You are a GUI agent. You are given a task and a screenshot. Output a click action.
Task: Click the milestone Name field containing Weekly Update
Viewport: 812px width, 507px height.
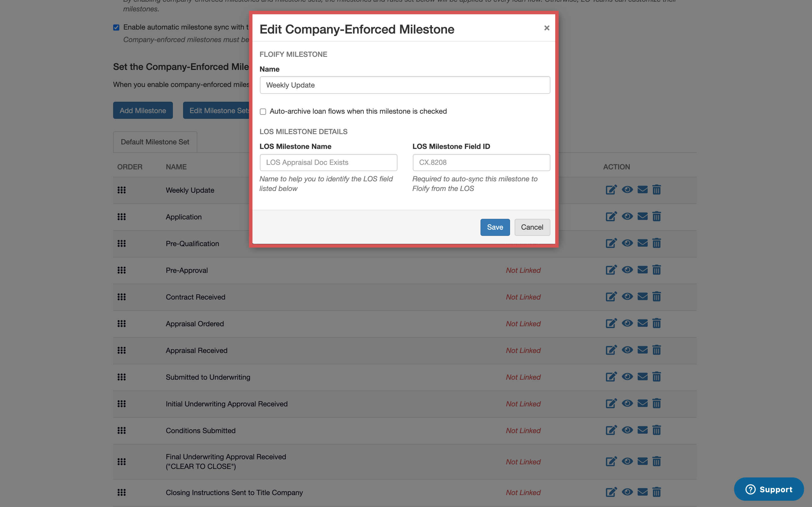405,85
